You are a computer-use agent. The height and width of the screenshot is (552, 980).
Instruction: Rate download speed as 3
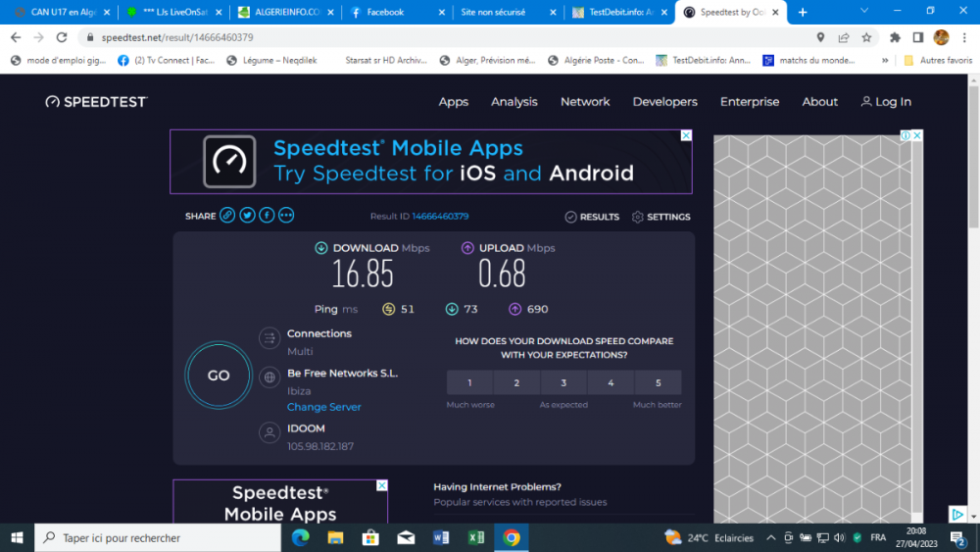563,382
